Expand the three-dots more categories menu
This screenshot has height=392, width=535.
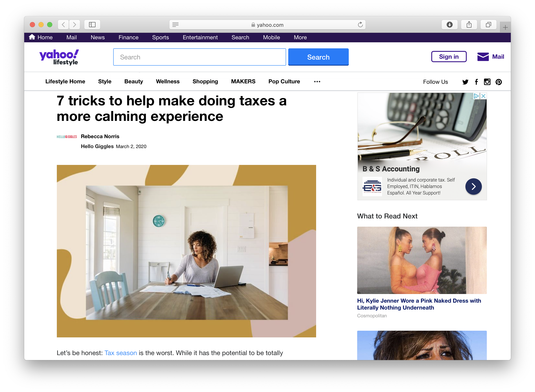click(x=317, y=82)
